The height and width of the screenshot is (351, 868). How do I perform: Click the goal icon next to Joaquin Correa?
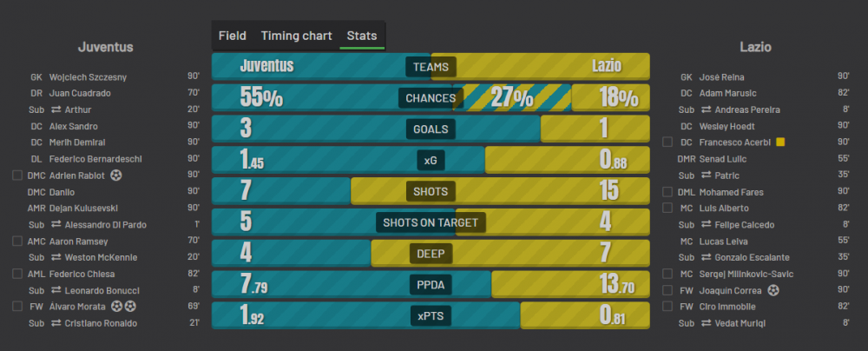774,290
